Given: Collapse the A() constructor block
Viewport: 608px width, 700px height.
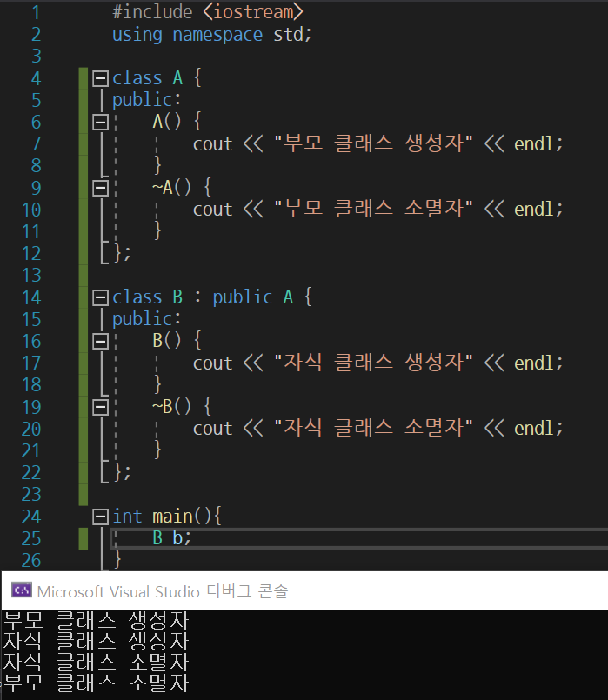Looking at the screenshot, I should 100,122.
